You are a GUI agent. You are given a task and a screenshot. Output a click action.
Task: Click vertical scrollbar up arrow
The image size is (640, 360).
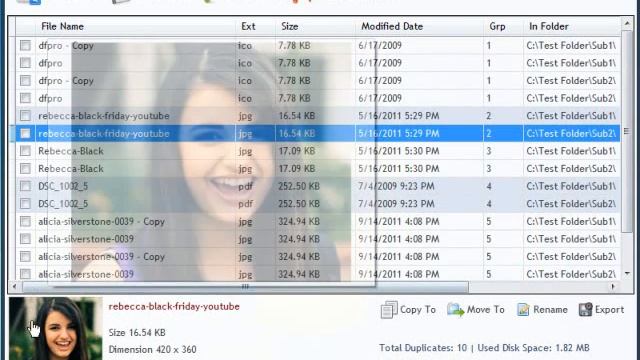pos(627,24)
